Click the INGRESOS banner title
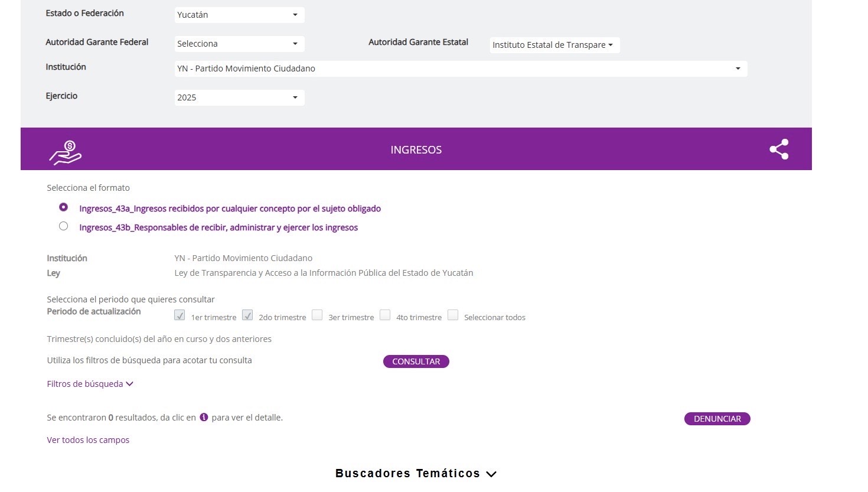 tap(416, 150)
